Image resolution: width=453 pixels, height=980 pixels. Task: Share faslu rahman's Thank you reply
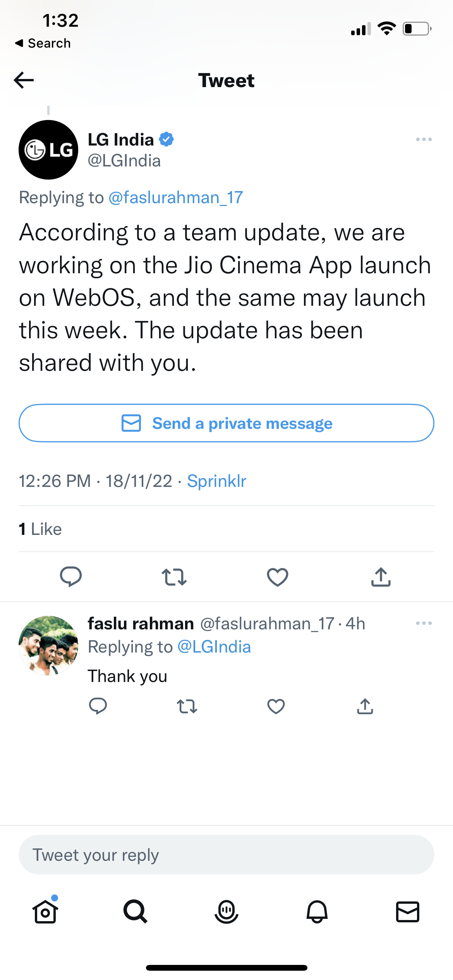(x=365, y=706)
